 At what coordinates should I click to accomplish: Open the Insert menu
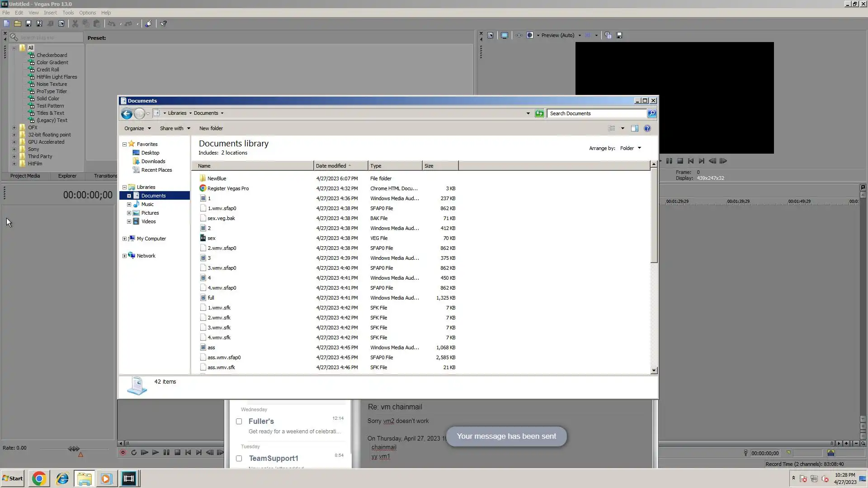[50, 13]
